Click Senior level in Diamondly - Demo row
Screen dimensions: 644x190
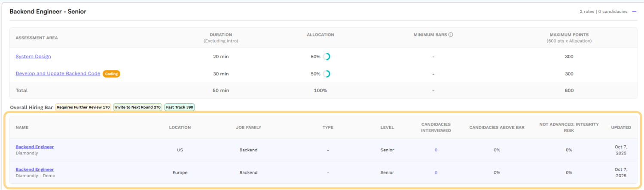[387, 173]
